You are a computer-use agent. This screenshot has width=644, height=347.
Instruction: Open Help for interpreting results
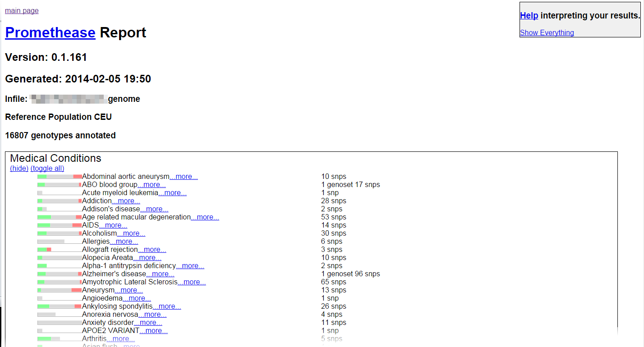(x=529, y=15)
